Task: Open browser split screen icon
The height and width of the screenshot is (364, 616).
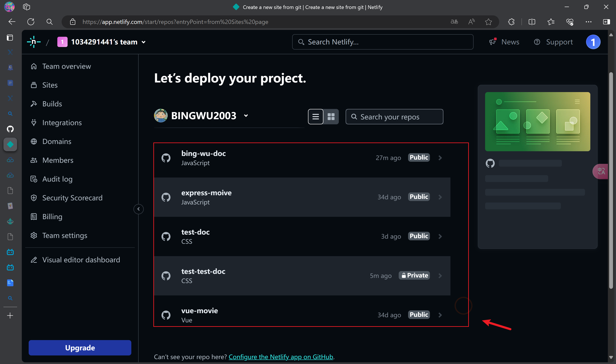Action: (x=532, y=22)
